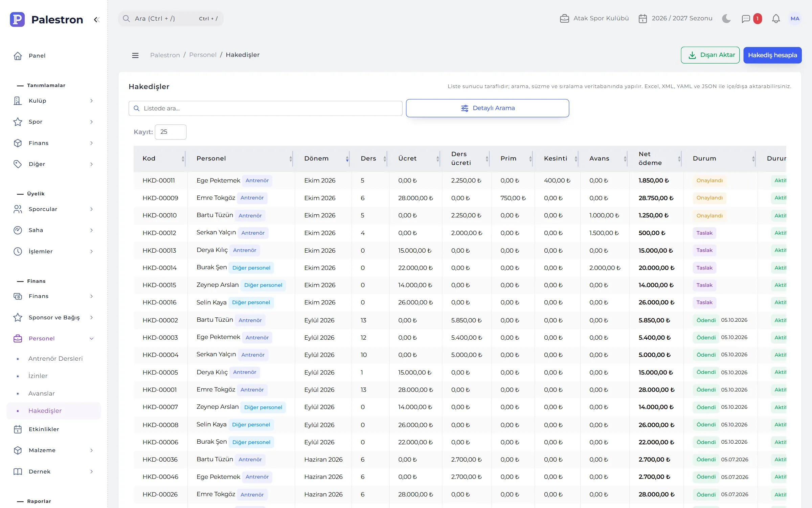
Task: Expand the Kulüp menu chevron
Action: tap(91, 101)
